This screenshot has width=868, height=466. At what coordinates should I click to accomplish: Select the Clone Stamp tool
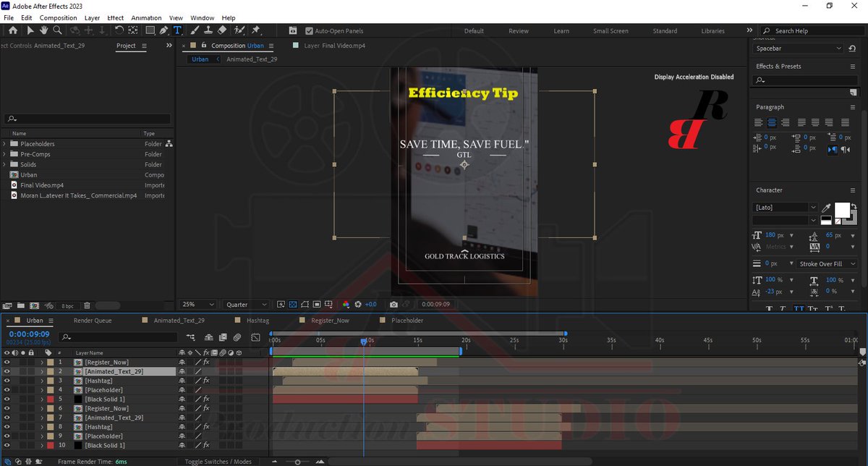(208, 30)
